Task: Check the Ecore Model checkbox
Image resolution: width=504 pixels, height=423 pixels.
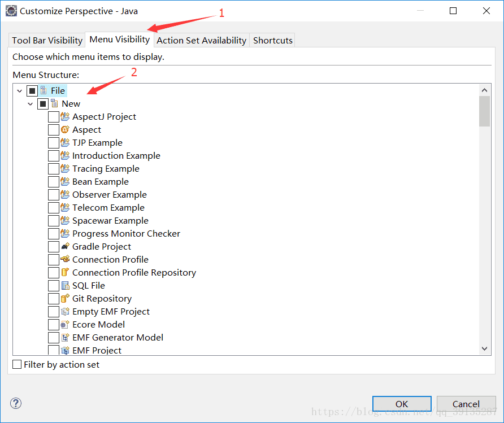Action: coord(53,324)
